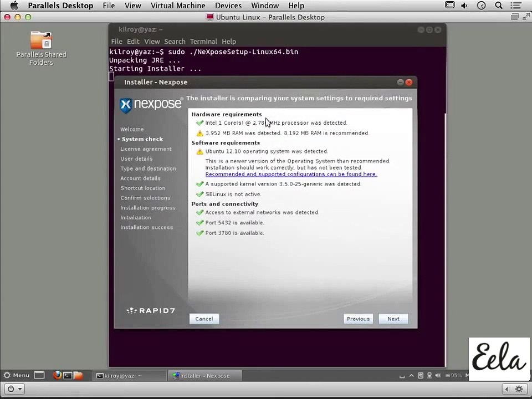The width and height of the screenshot is (532, 399).
Task: Select User details step in sidebar
Action: [x=136, y=159]
